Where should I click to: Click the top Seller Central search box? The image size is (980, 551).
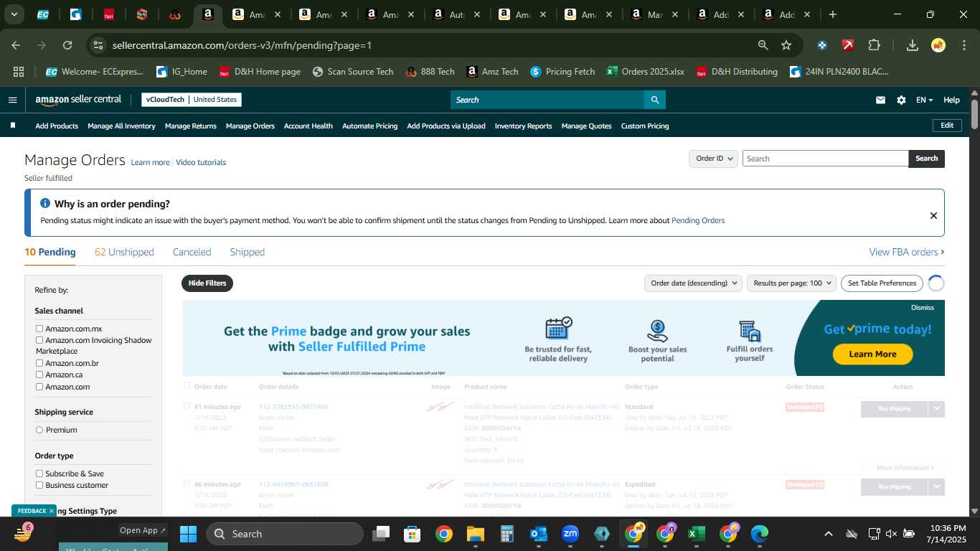coord(547,100)
